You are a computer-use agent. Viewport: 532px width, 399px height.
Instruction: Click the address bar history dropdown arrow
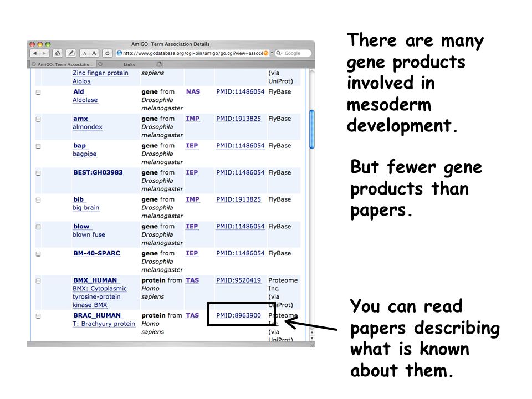click(272, 53)
